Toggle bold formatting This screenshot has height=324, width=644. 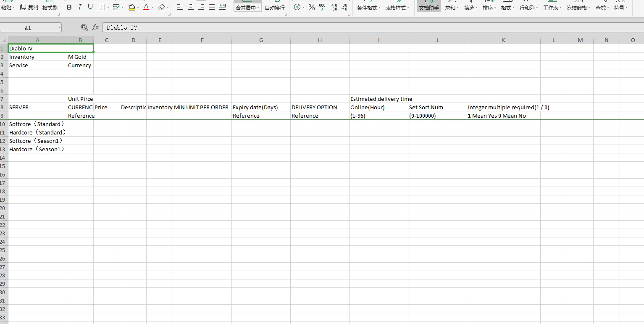coord(69,7)
